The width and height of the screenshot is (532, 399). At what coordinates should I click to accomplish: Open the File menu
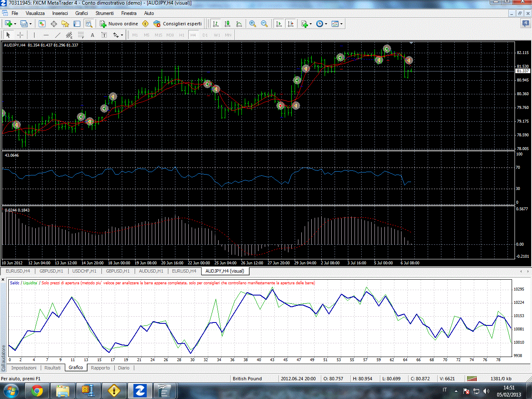click(15, 13)
